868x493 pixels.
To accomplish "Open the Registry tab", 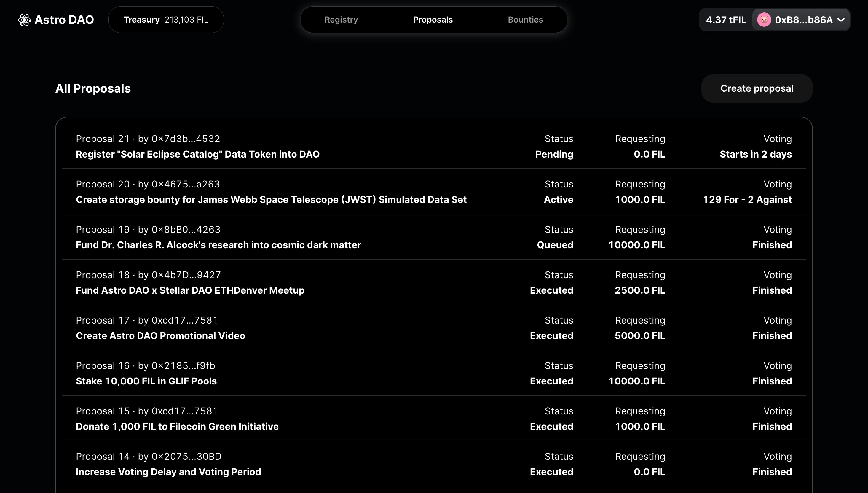I will [x=341, y=20].
